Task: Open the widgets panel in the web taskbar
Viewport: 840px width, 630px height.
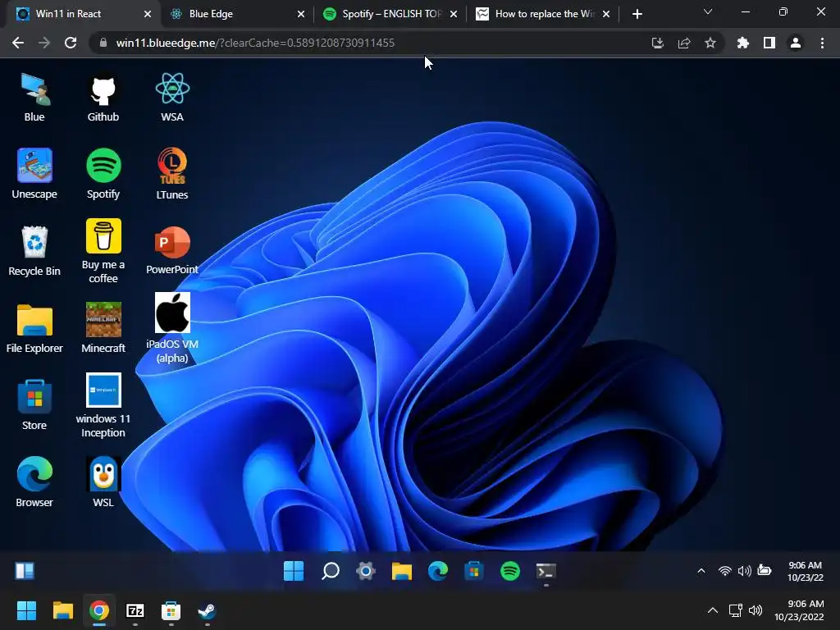Action: point(25,571)
